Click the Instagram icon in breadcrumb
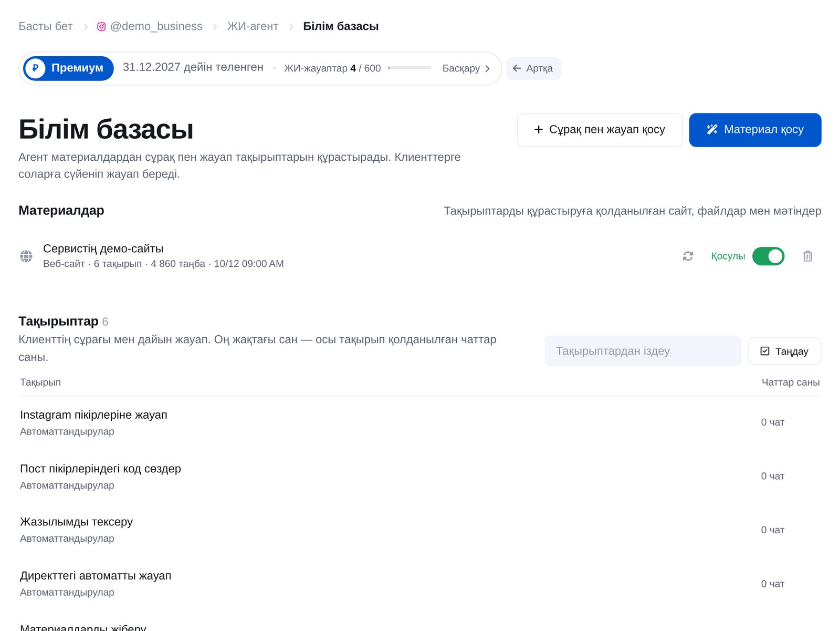 [x=101, y=26]
